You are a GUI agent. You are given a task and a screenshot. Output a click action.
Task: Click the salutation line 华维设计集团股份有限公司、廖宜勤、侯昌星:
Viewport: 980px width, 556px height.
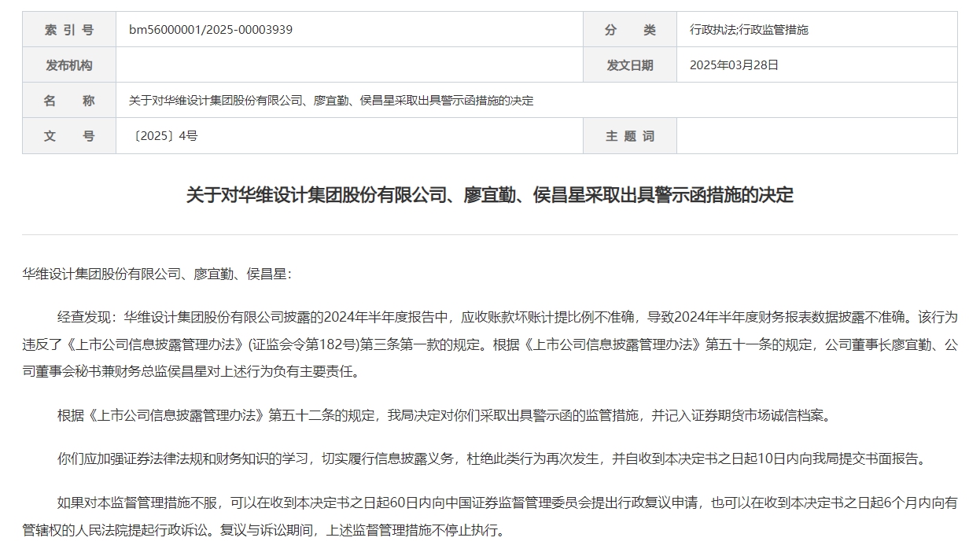click(157, 274)
